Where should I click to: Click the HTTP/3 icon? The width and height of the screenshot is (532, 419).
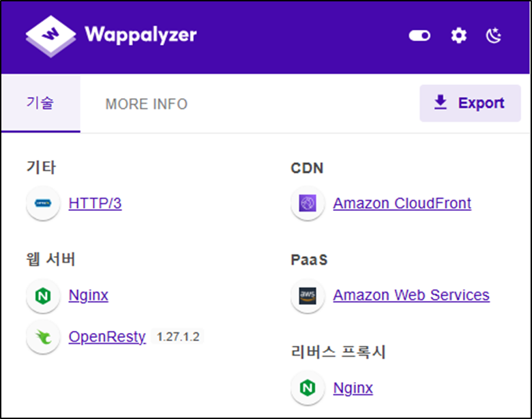tap(43, 203)
